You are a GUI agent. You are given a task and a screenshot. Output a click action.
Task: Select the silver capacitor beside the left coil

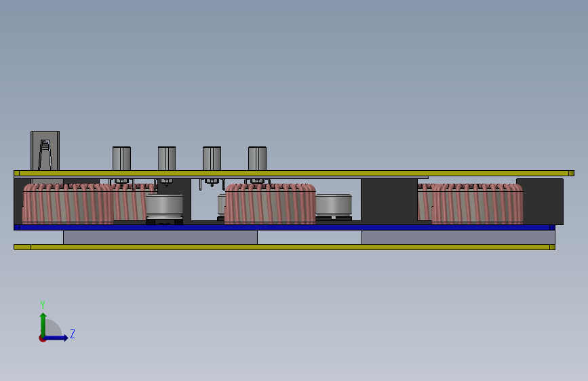pos(164,207)
